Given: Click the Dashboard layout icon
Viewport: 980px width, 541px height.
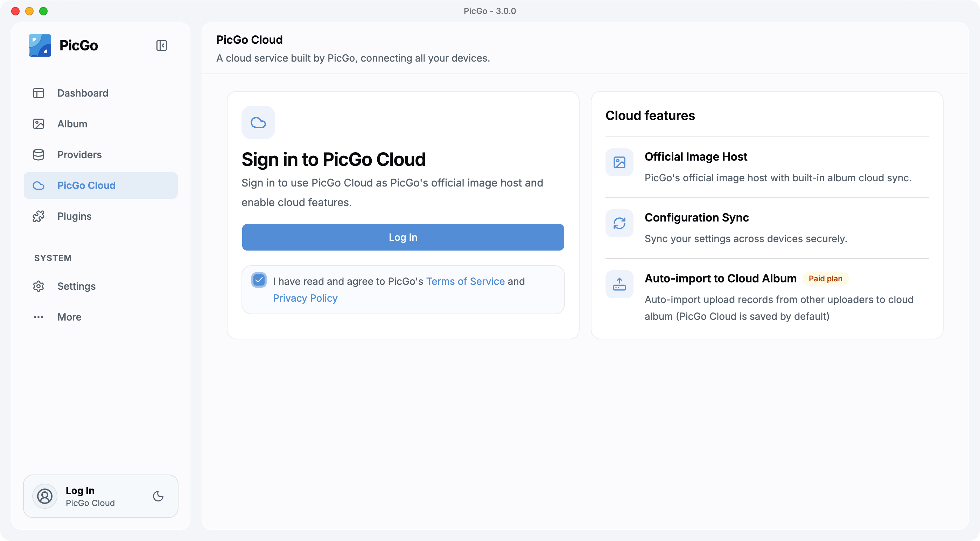Looking at the screenshot, I should pos(38,93).
